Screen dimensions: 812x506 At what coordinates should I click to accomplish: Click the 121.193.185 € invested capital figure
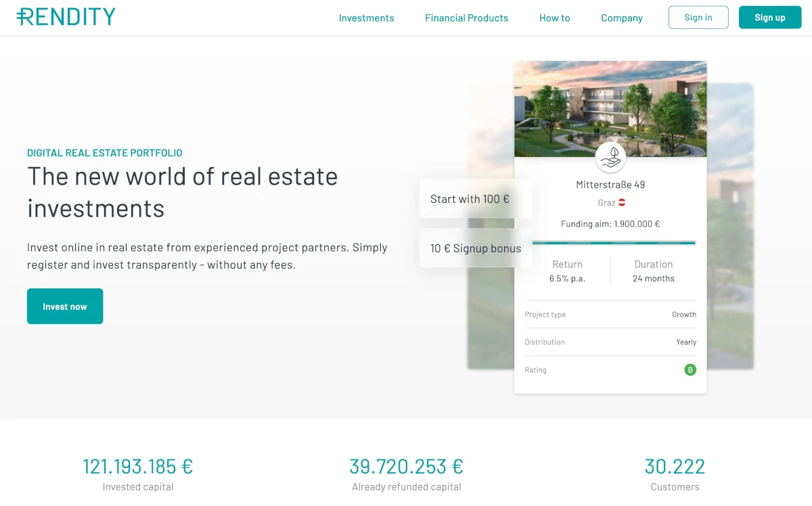click(x=138, y=466)
